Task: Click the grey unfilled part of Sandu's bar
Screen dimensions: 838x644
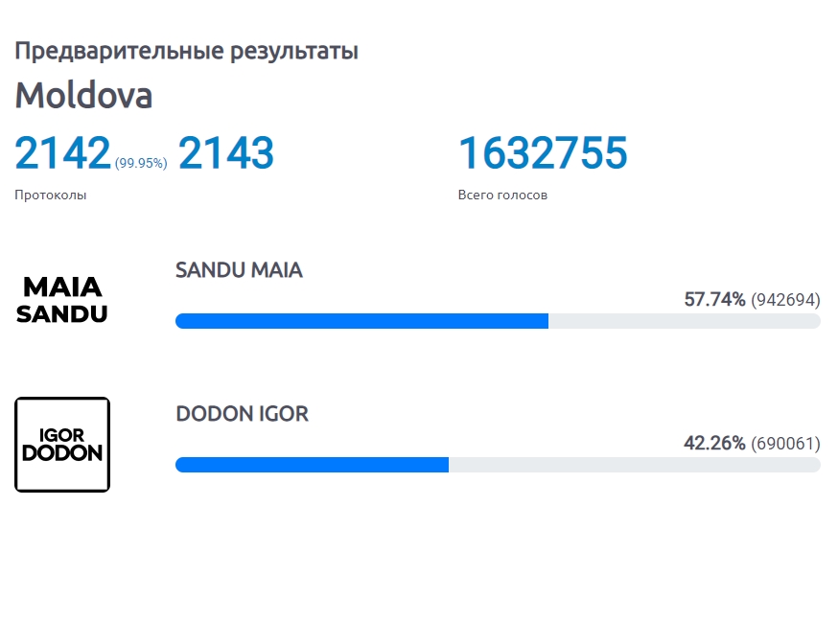Action: coord(685,321)
